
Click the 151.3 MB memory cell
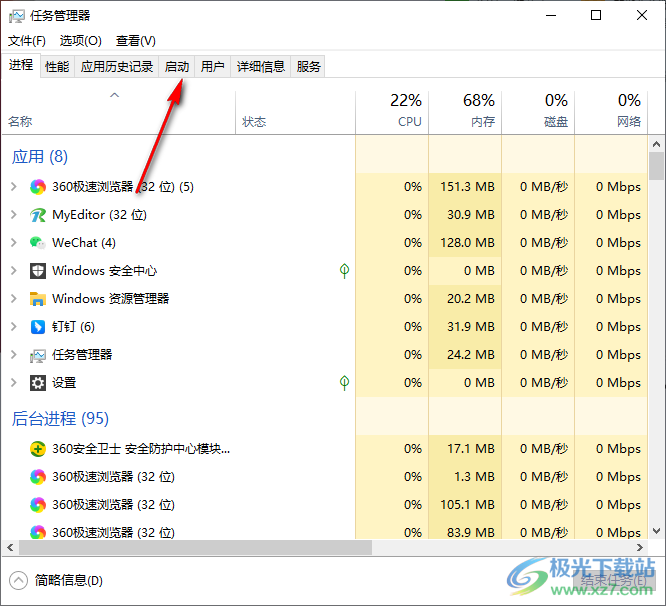(x=465, y=187)
